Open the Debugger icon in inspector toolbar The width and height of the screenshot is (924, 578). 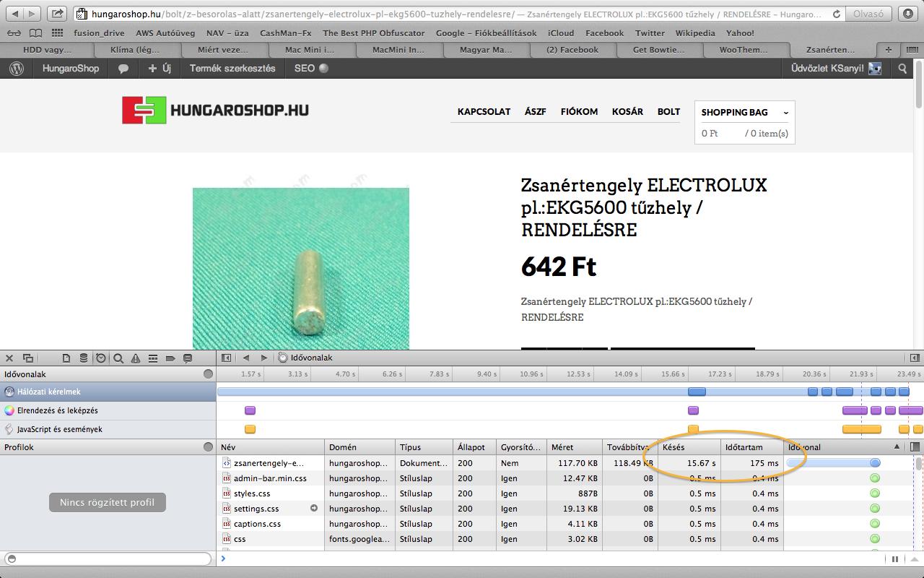[153, 358]
